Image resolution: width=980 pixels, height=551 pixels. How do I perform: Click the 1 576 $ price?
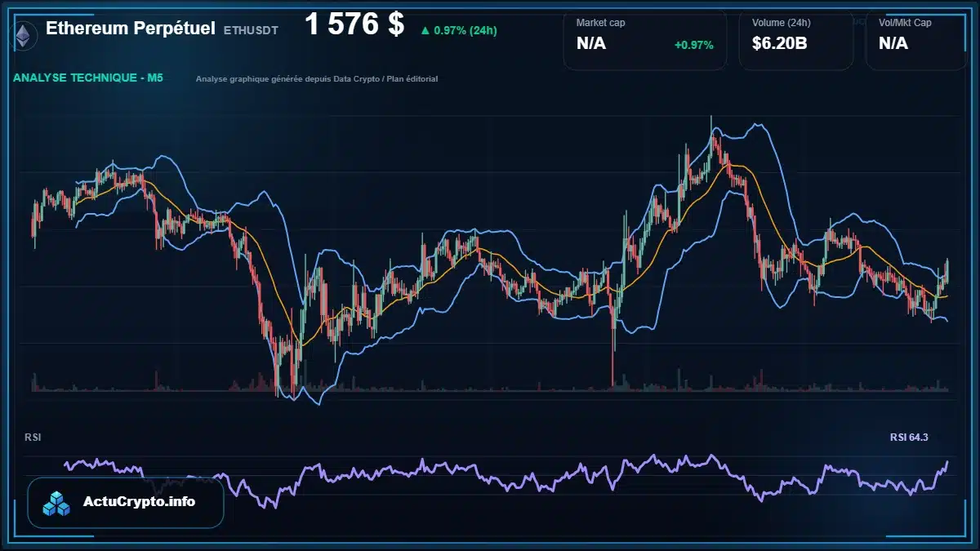pos(354,24)
